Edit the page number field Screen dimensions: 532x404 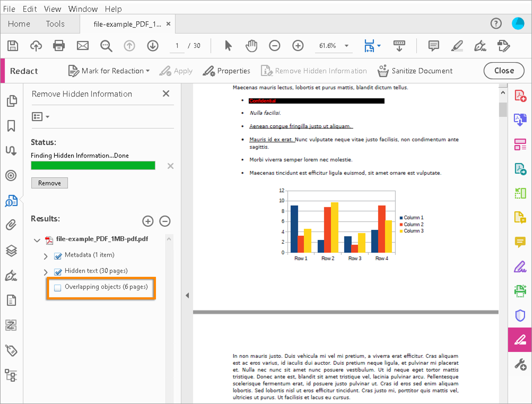click(x=177, y=45)
